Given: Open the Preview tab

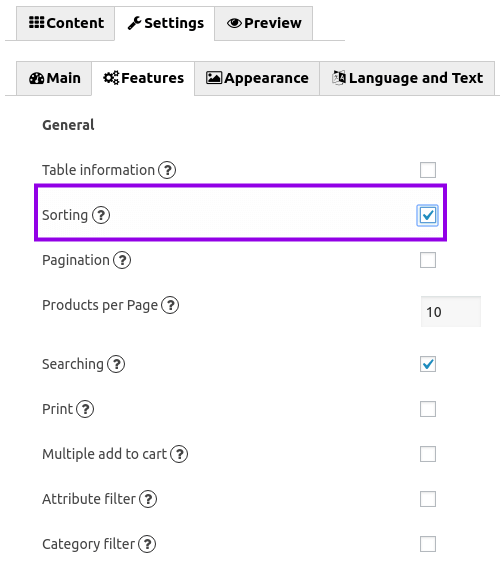Looking at the screenshot, I should (264, 23).
